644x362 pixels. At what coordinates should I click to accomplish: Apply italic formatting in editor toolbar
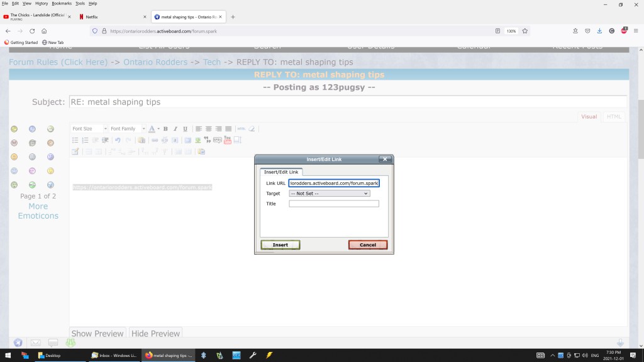[x=175, y=129]
